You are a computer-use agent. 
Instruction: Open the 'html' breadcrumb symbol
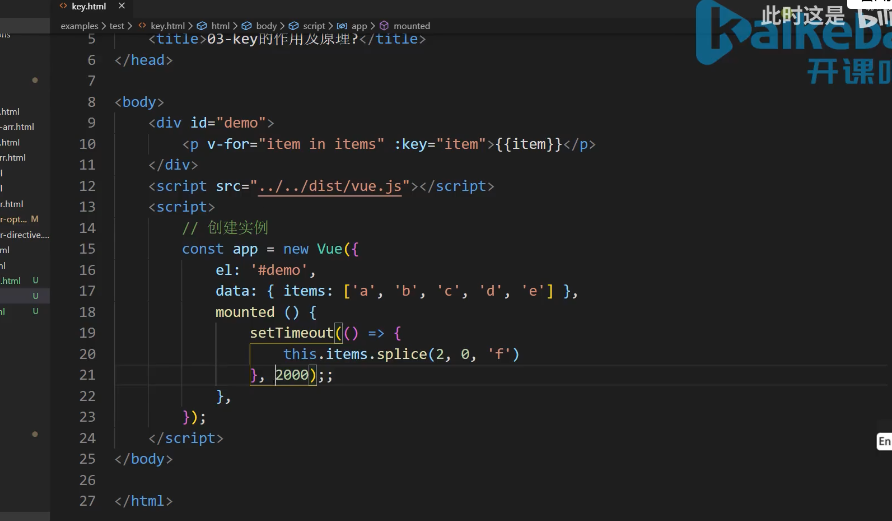tap(220, 26)
